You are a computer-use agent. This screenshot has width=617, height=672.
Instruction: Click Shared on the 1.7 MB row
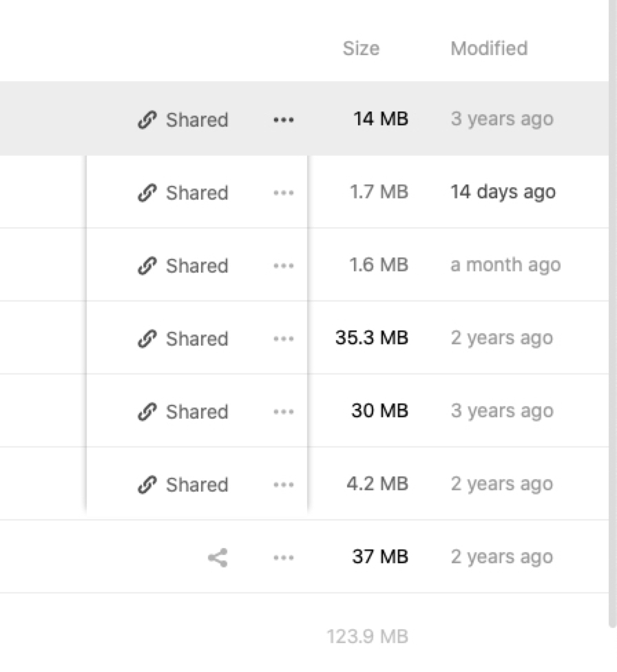196,193
